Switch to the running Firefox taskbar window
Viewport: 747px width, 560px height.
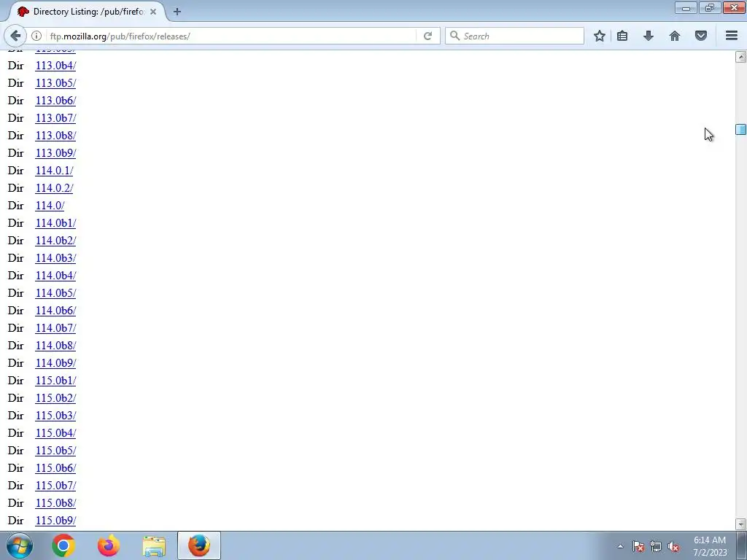coord(199,545)
